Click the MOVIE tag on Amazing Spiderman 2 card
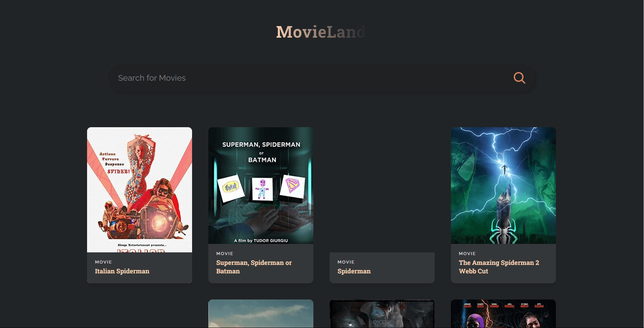 467,253
